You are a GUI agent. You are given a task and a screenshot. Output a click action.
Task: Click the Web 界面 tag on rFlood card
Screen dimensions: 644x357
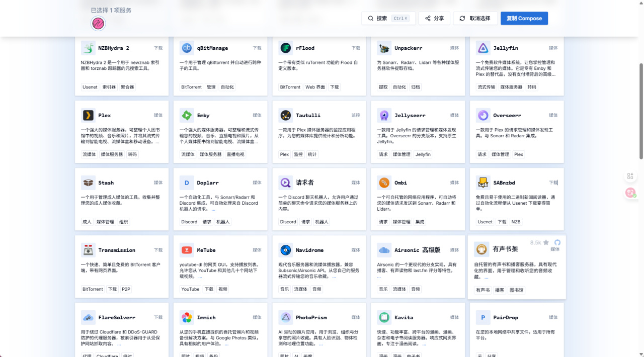pyautogui.click(x=315, y=87)
